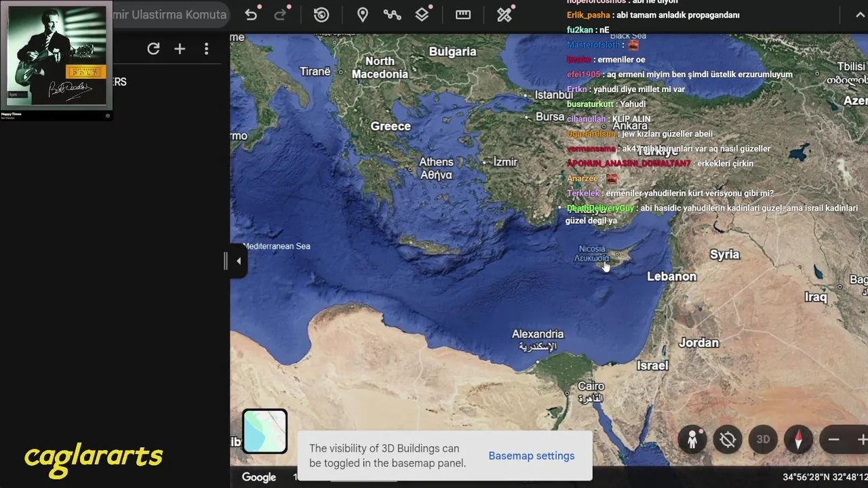This screenshot has height=488, width=868.
Task: Follow the Basemap settings link
Action: tap(532, 455)
